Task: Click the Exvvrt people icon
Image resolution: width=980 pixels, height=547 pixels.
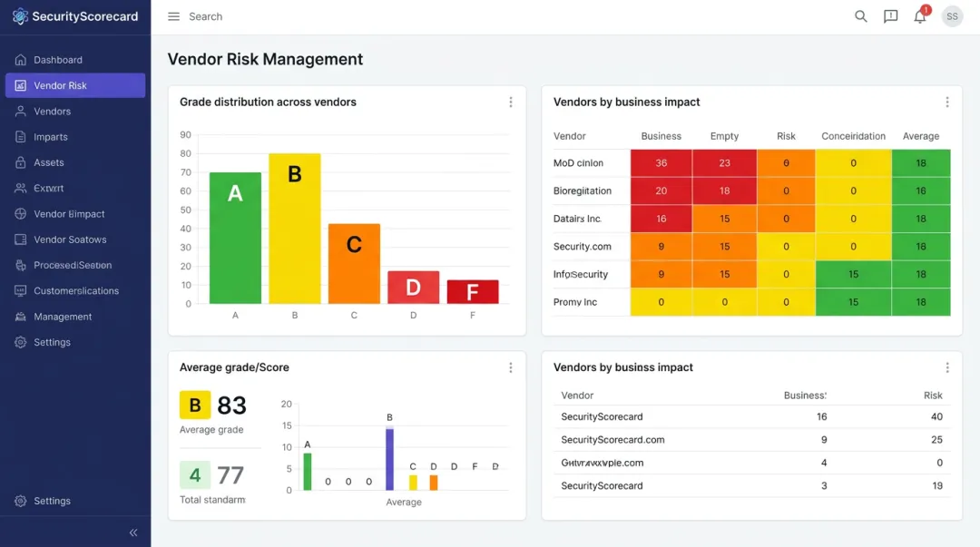Action: 21,188
